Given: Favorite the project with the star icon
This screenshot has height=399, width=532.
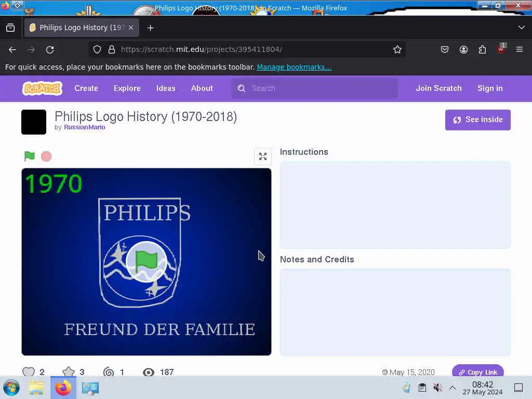Looking at the screenshot, I should 69,372.
